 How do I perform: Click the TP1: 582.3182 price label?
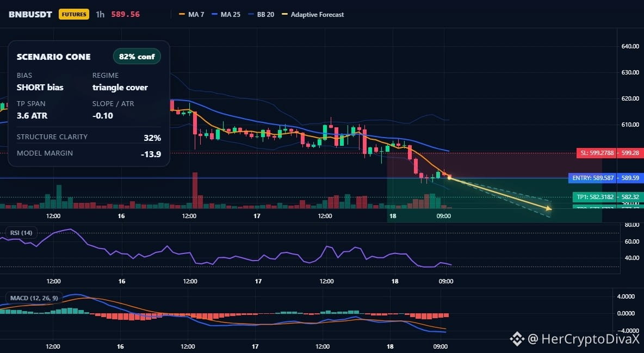(595, 197)
